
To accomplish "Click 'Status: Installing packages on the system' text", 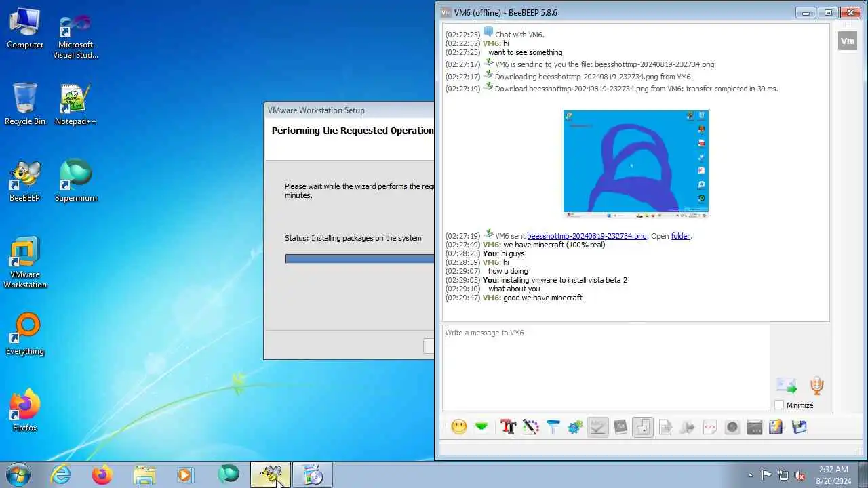I will coord(353,238).
